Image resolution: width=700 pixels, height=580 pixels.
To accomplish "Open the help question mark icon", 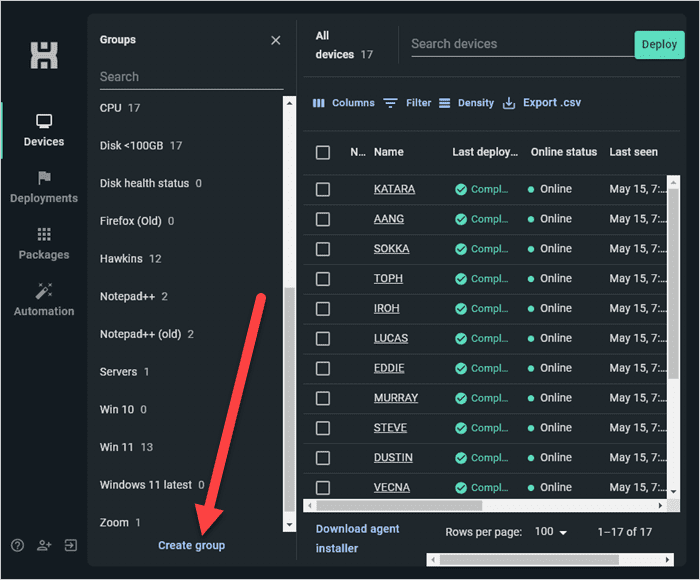I will (17, 545).
